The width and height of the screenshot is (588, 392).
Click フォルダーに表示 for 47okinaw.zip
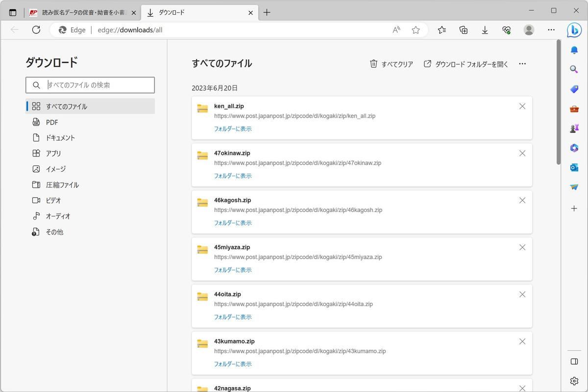[x=233, y=176]
